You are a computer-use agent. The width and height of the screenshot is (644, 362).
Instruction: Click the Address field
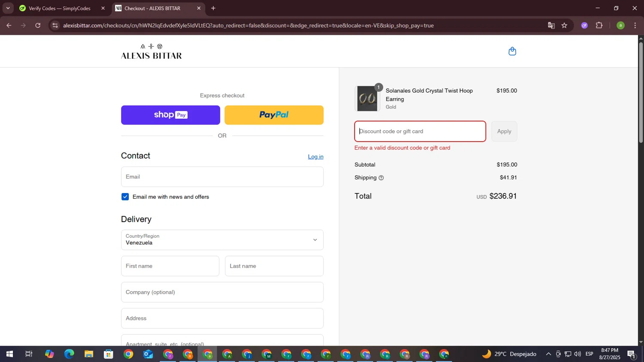pyautogui.click(x=222, y=318)
